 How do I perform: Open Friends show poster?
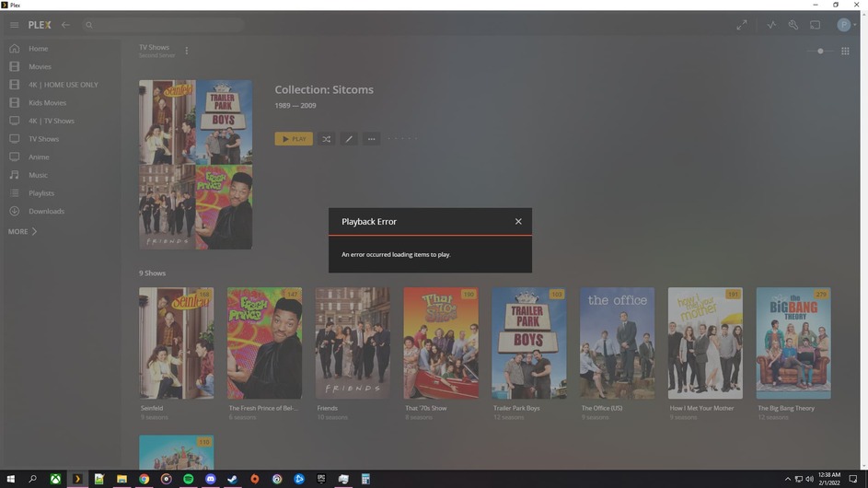(353, 343)
